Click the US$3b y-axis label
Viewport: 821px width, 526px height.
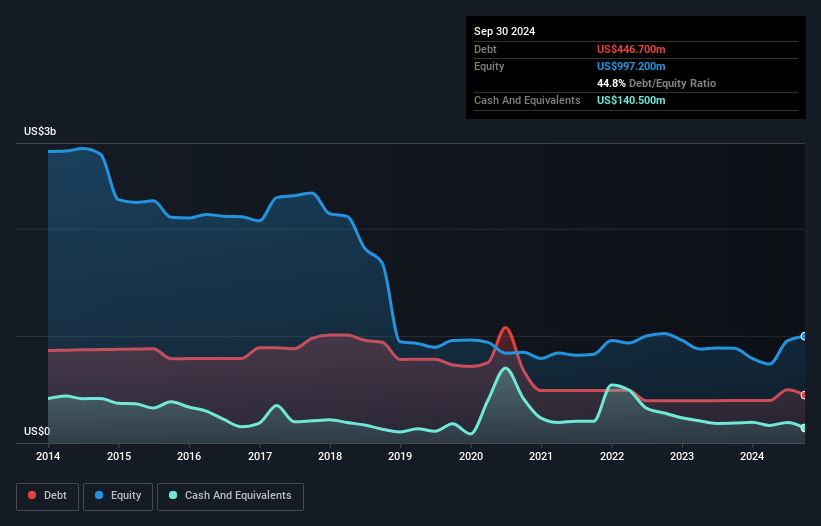(40, 131)
